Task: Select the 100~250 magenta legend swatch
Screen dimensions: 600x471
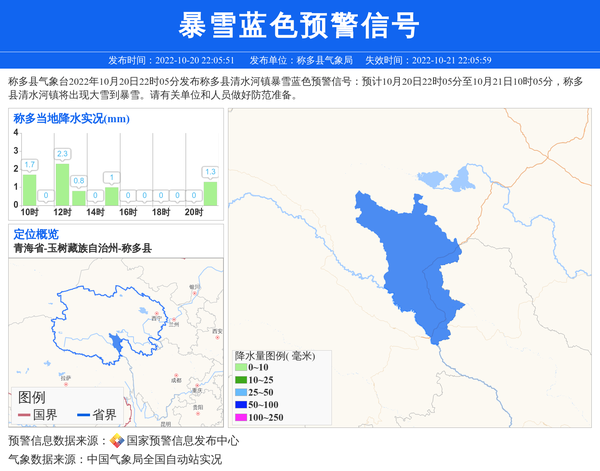Action: pyautogui.click(x=240, y=416)
